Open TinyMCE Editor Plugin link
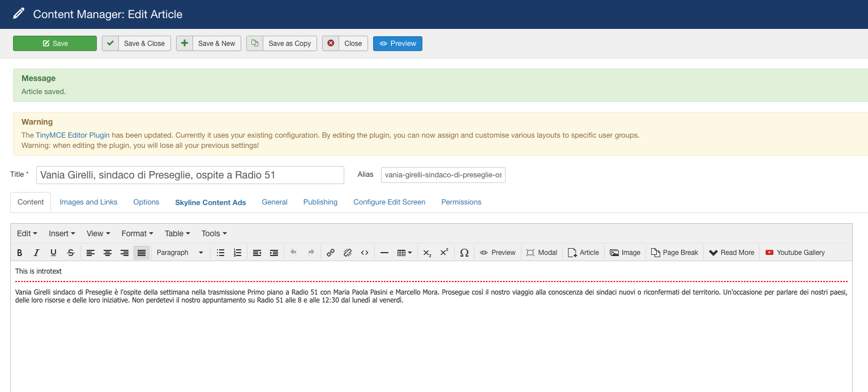 point(72,135)
